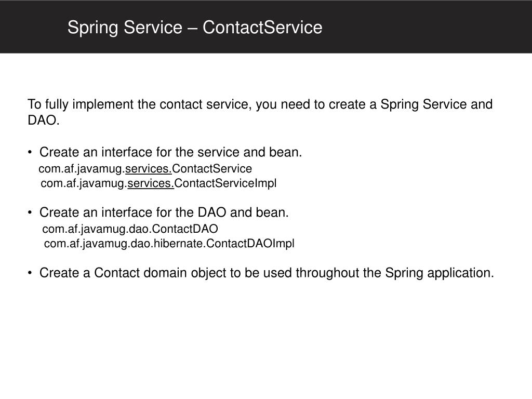Viewport: 532px width, 399px height.
Task: Click bullet text about DAO interface and bean
Action: [164, 212]
